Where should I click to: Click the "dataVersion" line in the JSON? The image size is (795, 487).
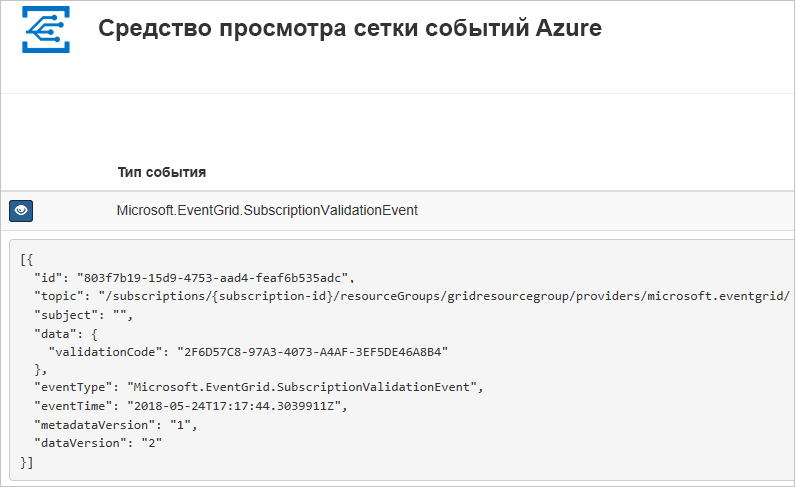click(x=98, y=443)
